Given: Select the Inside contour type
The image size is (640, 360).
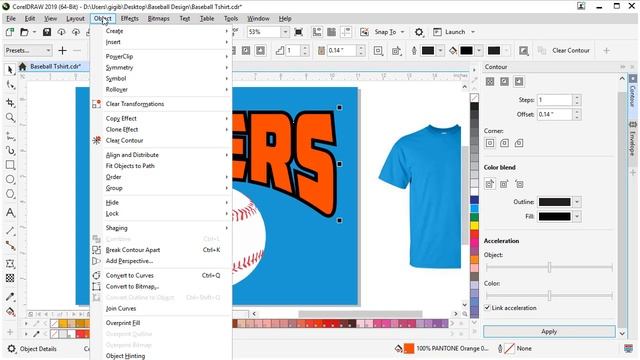Looking at the screenshot, I should pyautogui.click(x=504, y=82).
